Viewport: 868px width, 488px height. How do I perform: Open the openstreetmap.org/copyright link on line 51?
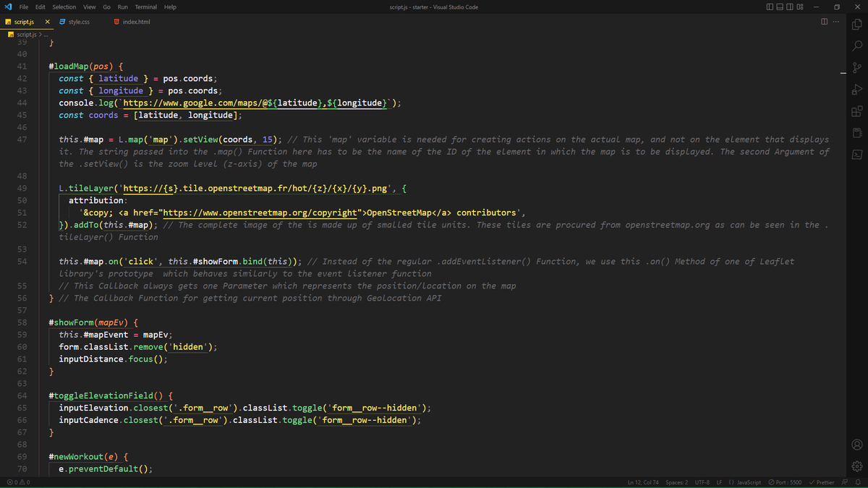(x=260, y=213)
